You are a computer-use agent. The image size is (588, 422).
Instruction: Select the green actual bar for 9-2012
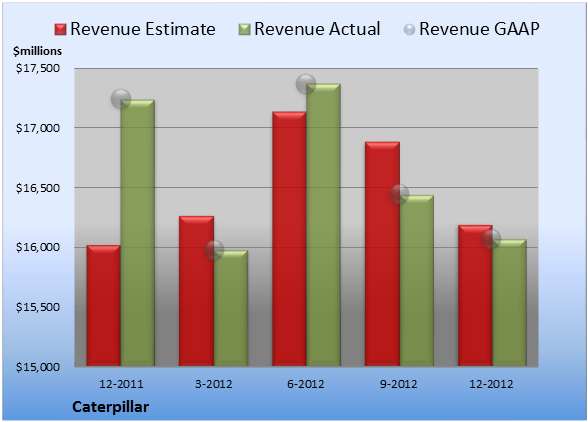tap(416, 281)
